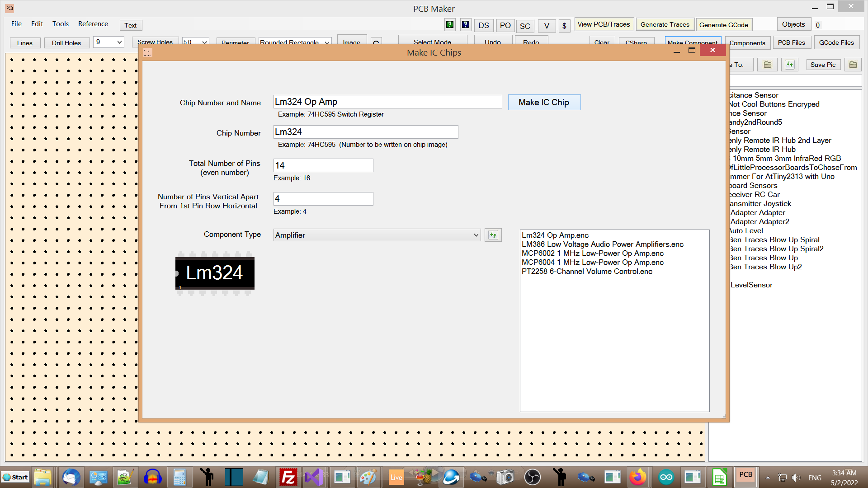Click the Generate GCode button
The image size is (868, 488).
723,25
